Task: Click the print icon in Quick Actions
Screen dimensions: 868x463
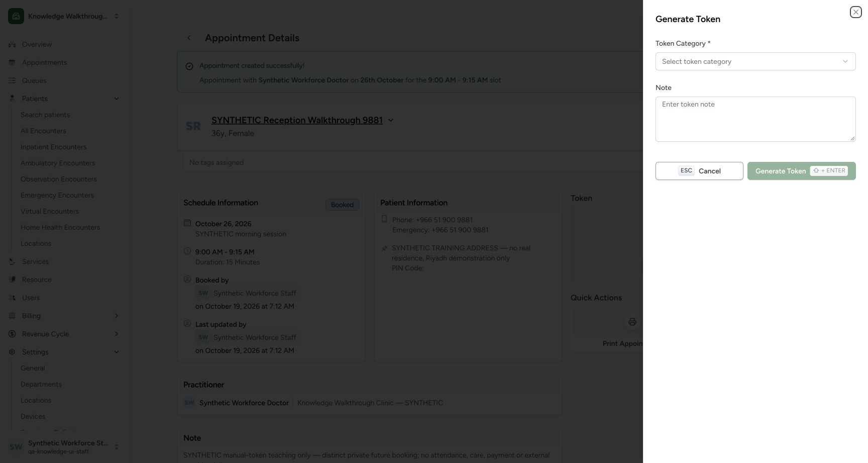Action: (632, 322)
